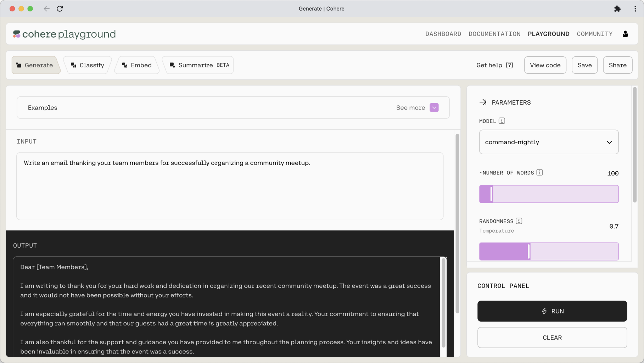The image size is (644, 363).
Task: Show info for Number of Words
Action: point(539,172)
